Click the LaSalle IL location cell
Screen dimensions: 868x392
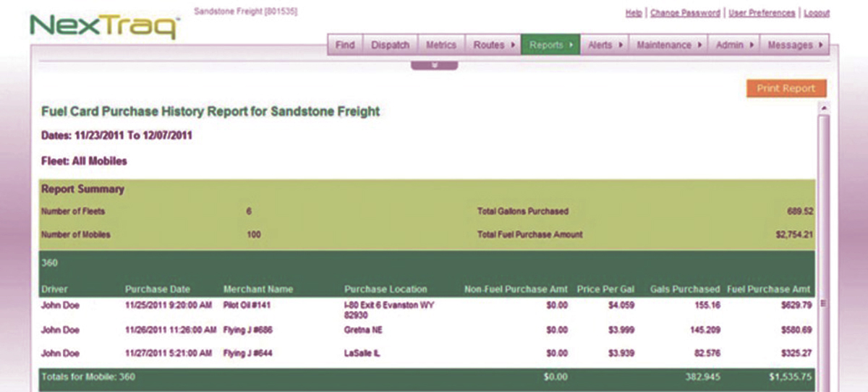click(363, 354)
